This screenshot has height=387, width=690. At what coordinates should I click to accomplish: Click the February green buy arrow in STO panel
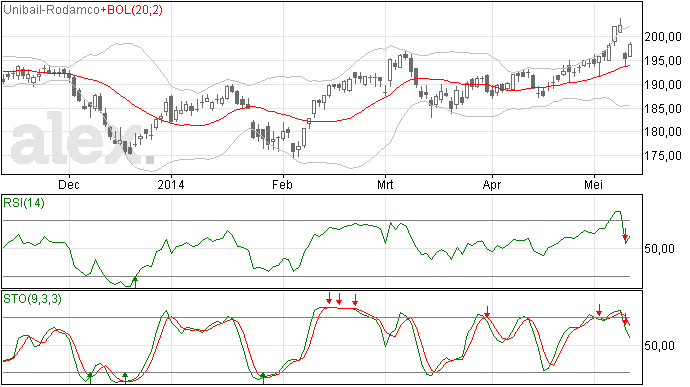click(x=263, y=378)
